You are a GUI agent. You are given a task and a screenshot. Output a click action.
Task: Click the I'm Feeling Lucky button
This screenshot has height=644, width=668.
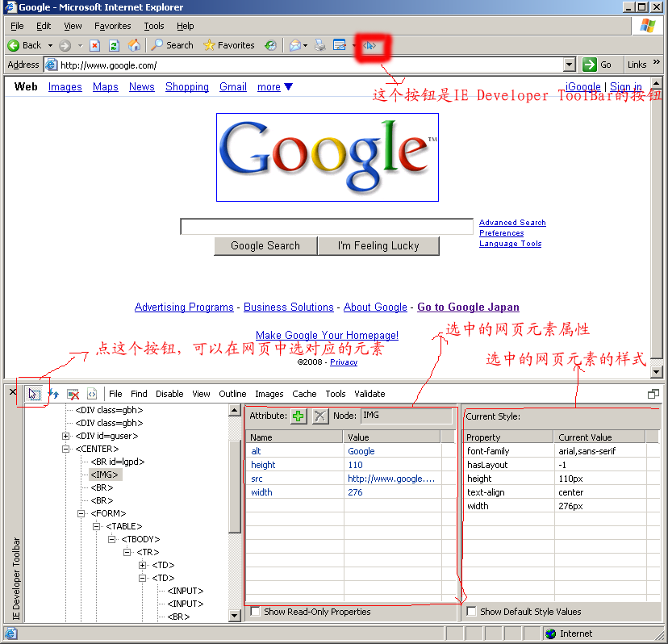[378, 246]
